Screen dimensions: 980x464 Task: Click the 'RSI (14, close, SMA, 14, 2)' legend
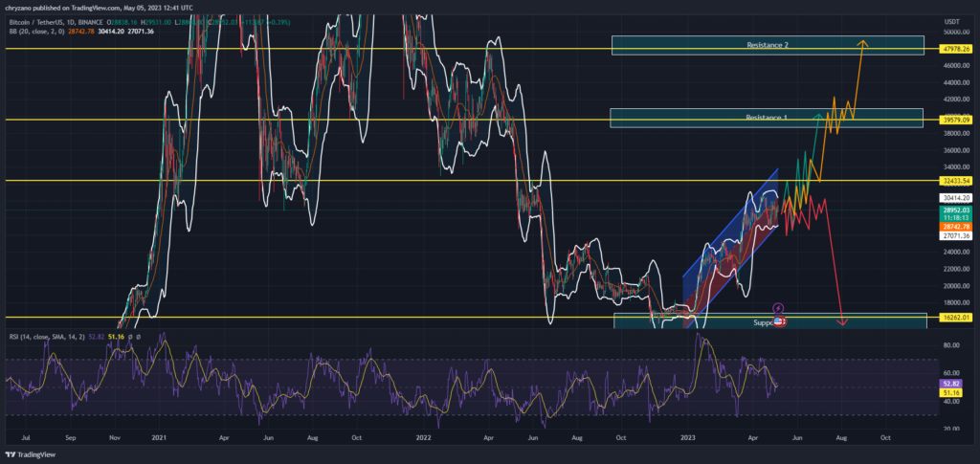point(48,337)
